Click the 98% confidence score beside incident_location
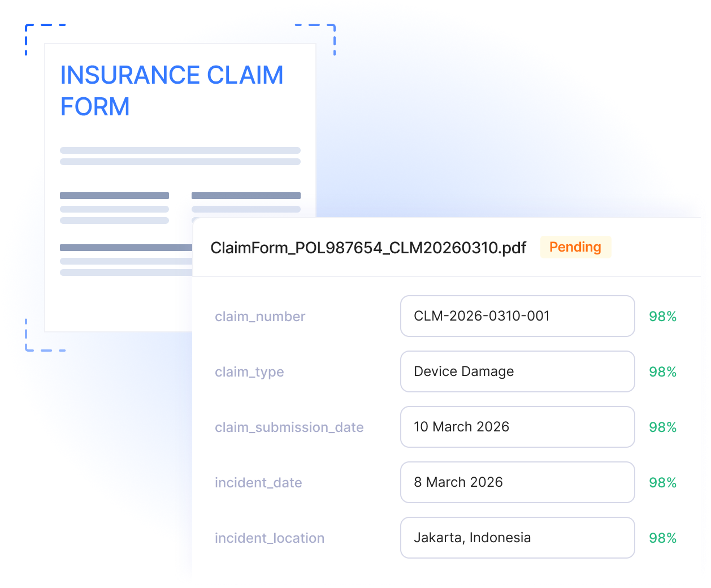 [662, 538]
